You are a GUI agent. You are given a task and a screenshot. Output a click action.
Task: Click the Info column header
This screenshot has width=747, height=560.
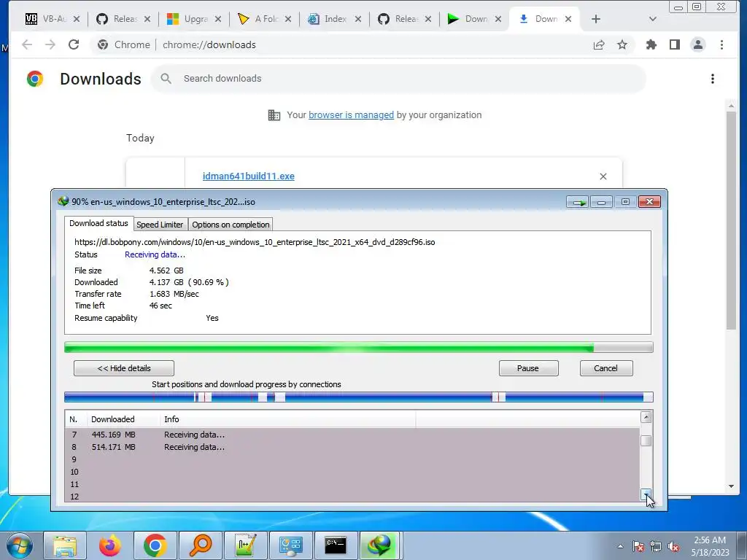coord(287,419)
